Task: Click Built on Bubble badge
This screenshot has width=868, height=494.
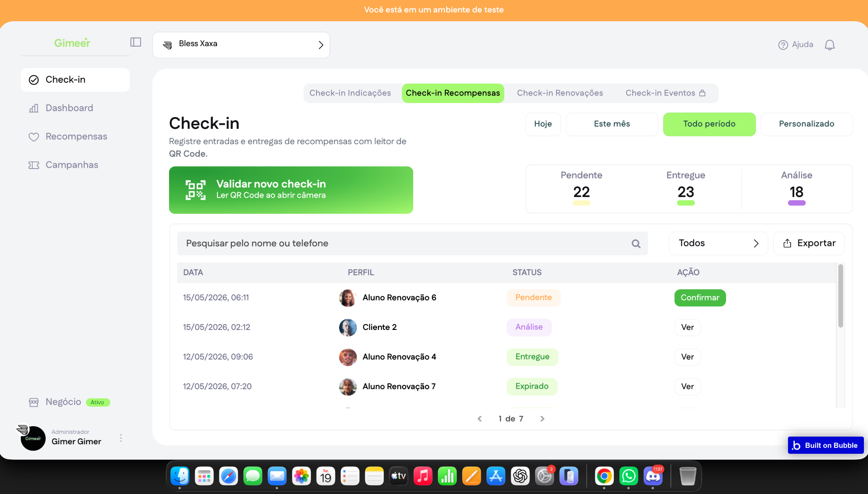Action: [826, 445]
